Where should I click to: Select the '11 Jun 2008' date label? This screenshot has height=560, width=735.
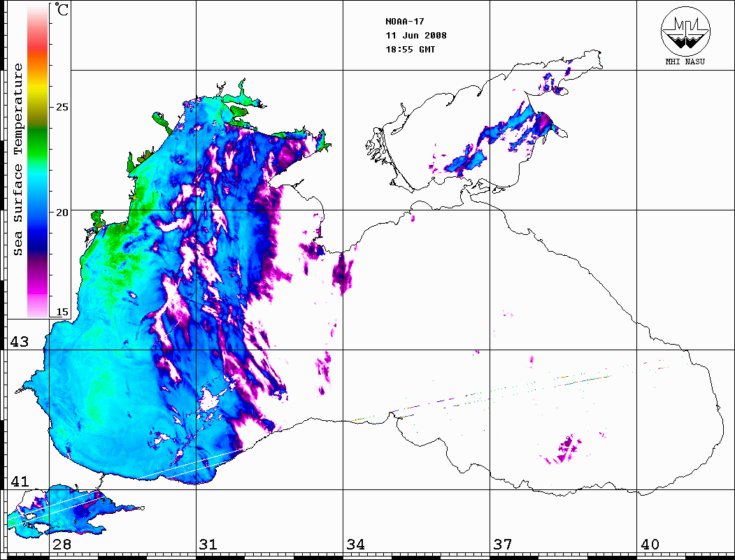(416, 36)
